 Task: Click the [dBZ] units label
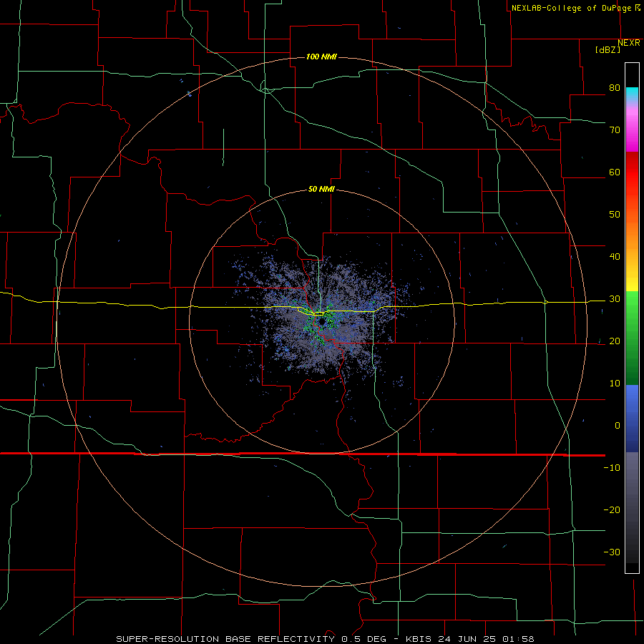[608, 50]
